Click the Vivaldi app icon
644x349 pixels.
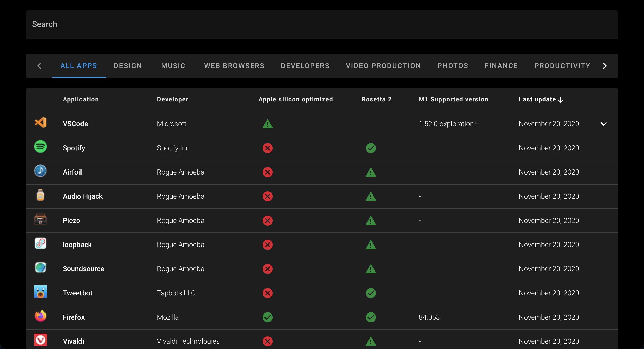(x=41, y=340)
